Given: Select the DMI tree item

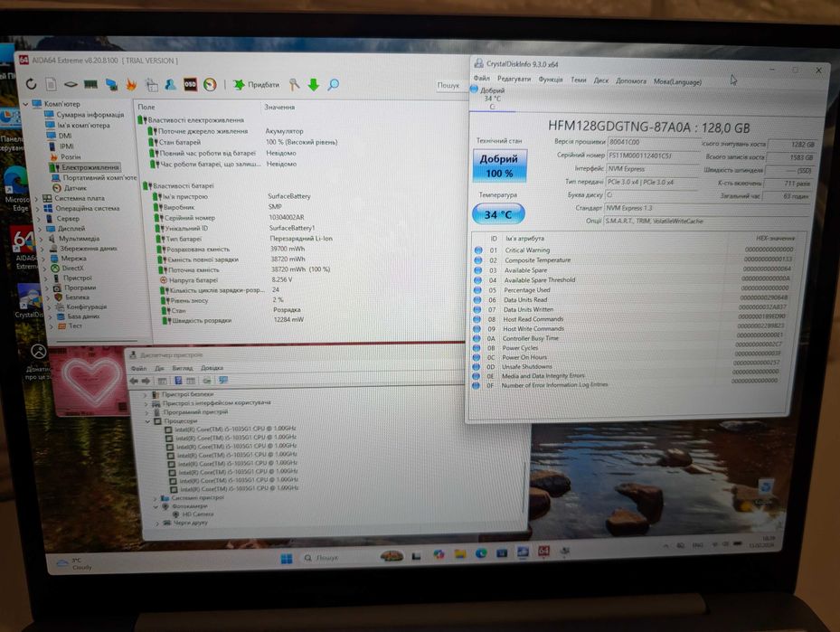Looking at the screenshot, I should [x=65, y=136].
